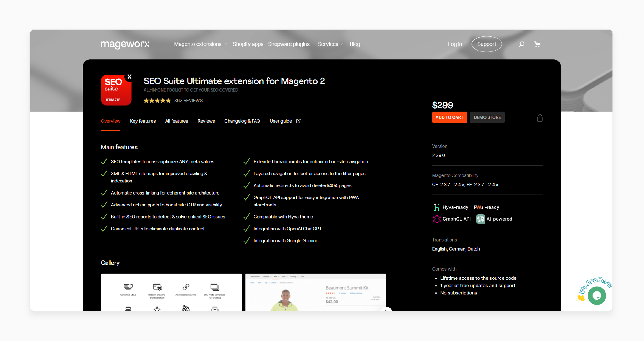Viewport: 644px width, 341px height.
Task: Click the ADD TO CART button
Action: click(449, 118)
